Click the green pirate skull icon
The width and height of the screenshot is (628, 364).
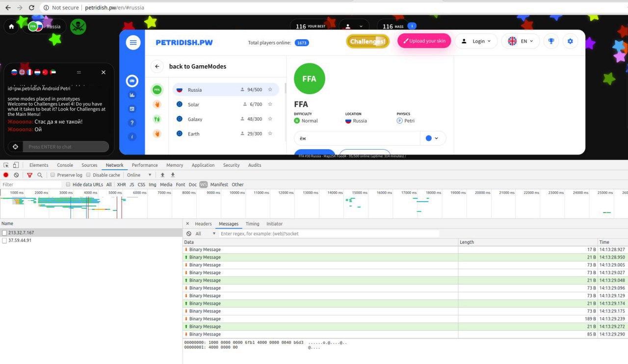pos(78,26)
